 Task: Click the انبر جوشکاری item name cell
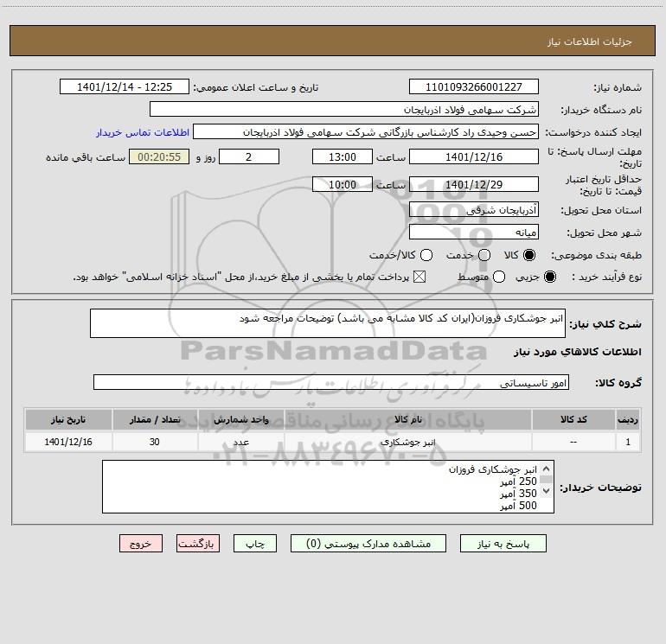(407, 442)
